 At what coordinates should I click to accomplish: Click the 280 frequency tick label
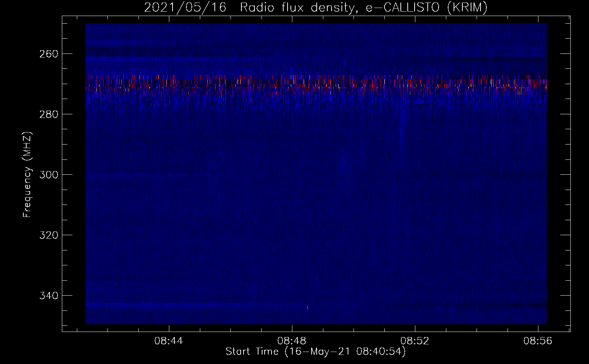49,114
